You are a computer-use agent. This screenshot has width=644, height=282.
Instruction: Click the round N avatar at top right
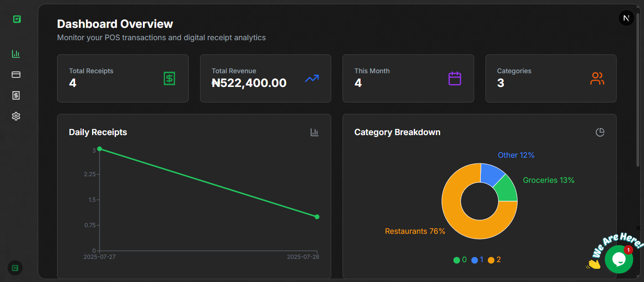626,18
